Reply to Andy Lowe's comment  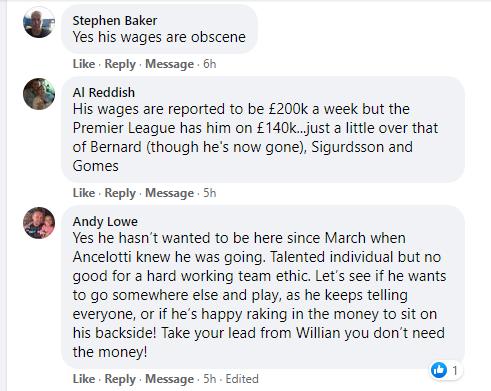click(120, 379)
